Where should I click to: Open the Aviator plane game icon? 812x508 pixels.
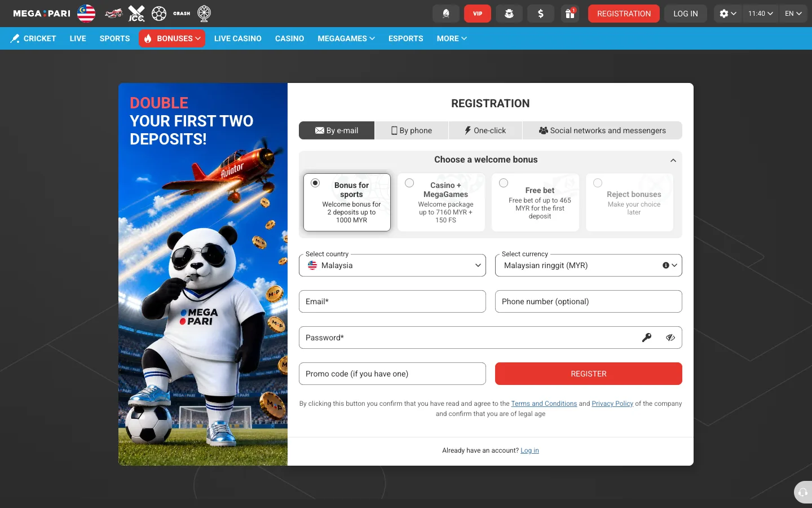click(x=114, y=14)
